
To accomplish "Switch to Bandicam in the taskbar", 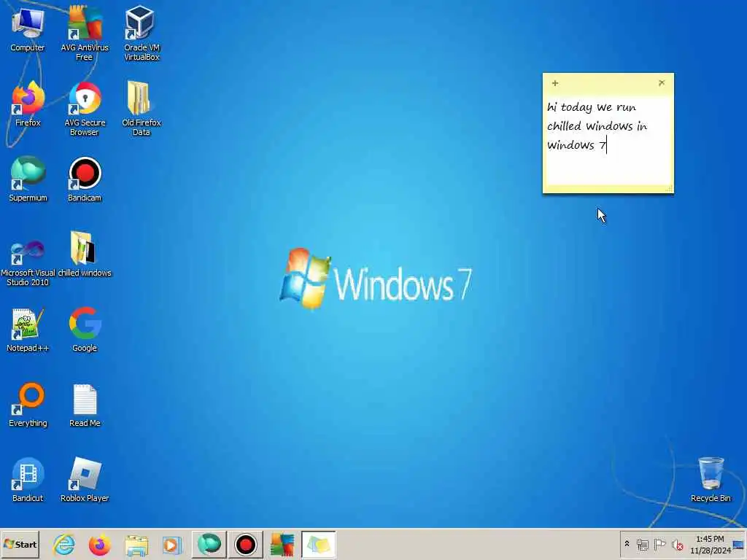I will click(245, 544).
